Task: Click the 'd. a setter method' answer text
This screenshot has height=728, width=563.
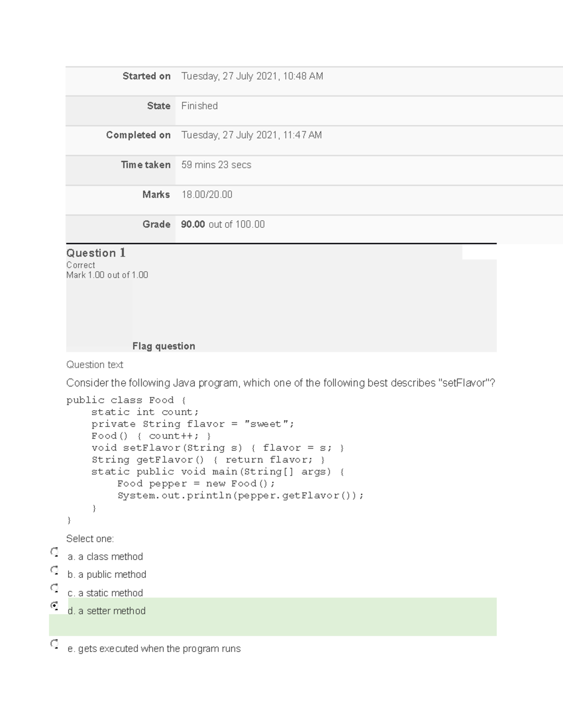Action: (107, 611)
